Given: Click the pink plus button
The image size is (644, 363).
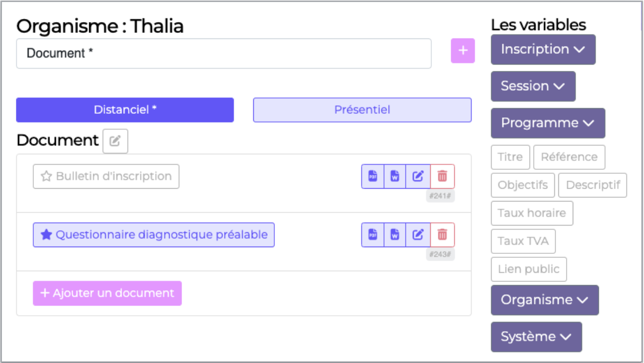Looking at the screenshot, I should coord(462,51).
